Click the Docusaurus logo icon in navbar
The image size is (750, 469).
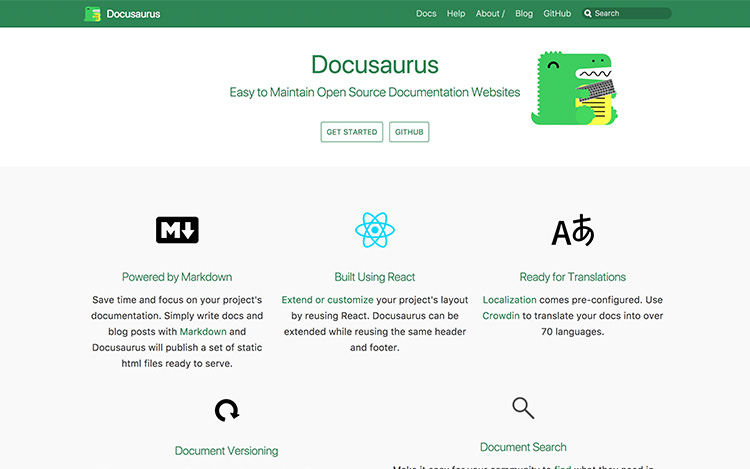92,14
